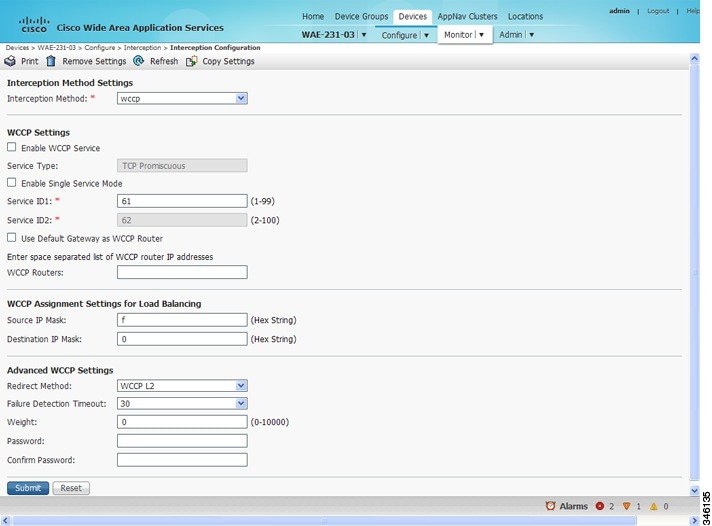Enable the WCCP Service checkbox

12,148
